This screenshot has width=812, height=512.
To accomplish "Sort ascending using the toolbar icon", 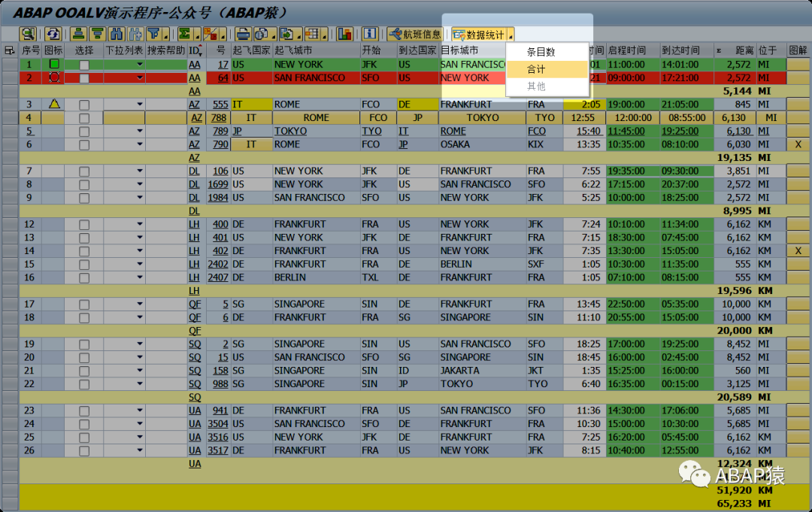I will (x=79, y=34).
